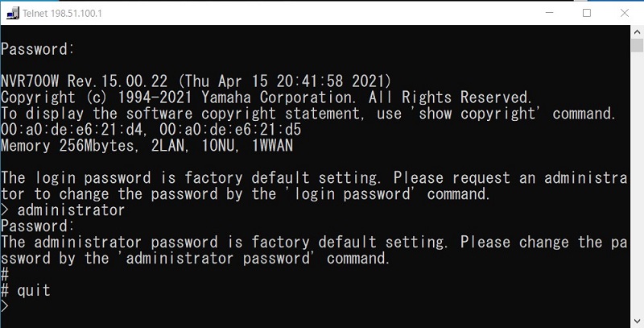Click the scrollbar down arrow

(x=637, y=321)
